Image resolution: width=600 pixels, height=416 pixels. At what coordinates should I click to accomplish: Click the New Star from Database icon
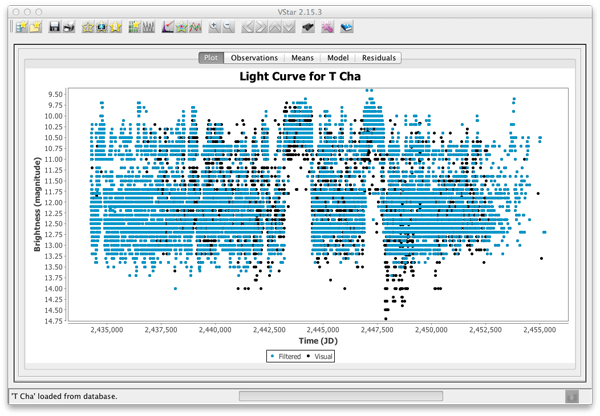point(20,27)
